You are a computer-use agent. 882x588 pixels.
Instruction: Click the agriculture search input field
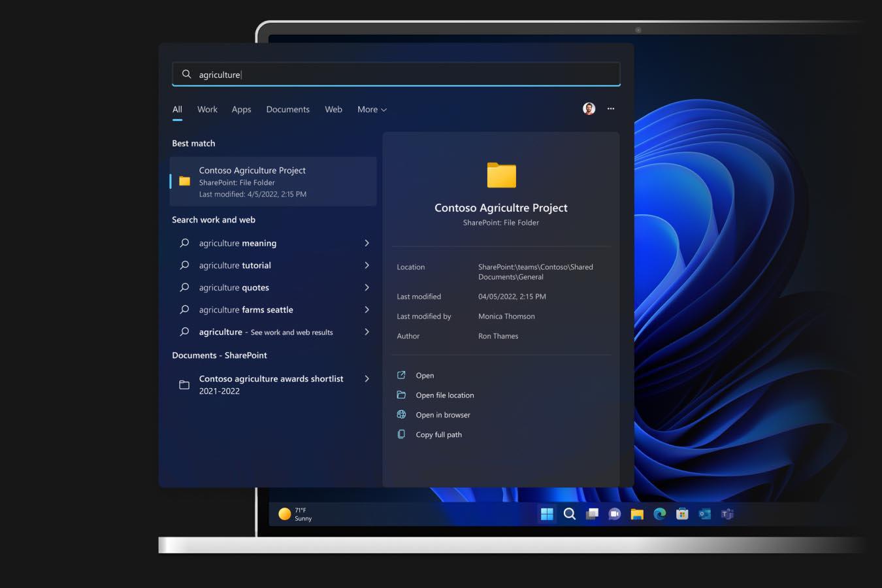click(396, 74)
